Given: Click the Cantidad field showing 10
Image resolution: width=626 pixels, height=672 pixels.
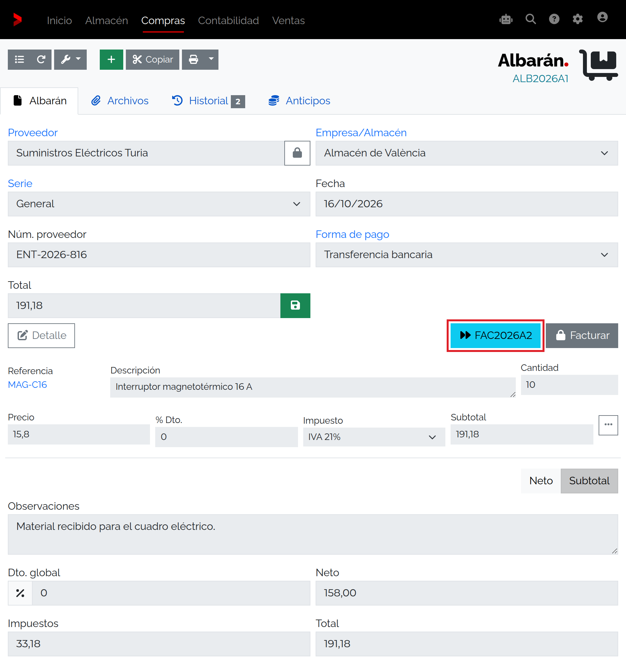Looking at the screenshot, I should (569, 384).
